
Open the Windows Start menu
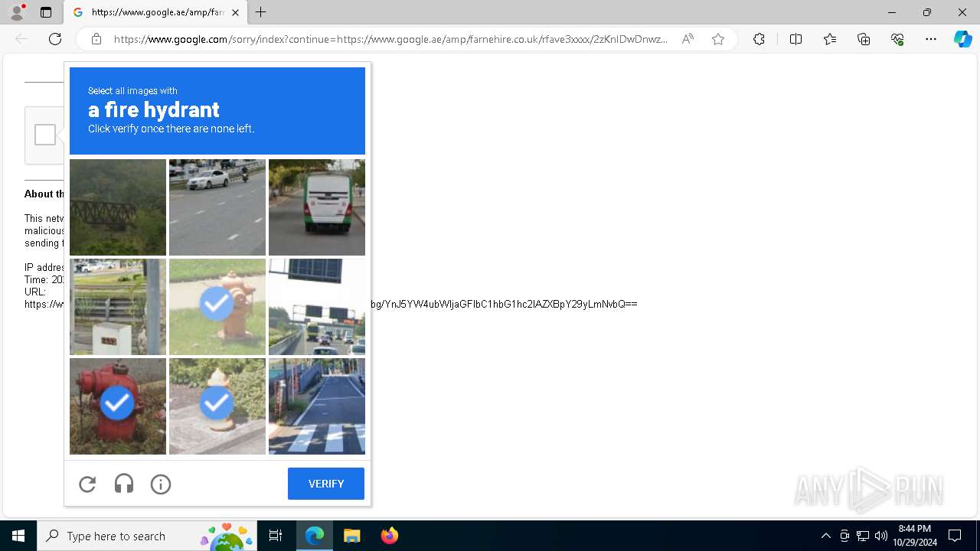(18, 536)
